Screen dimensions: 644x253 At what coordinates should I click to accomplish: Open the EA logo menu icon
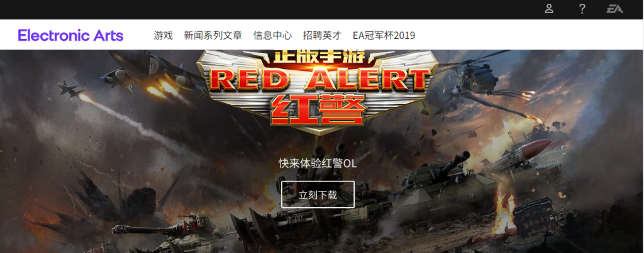point(614,9)
